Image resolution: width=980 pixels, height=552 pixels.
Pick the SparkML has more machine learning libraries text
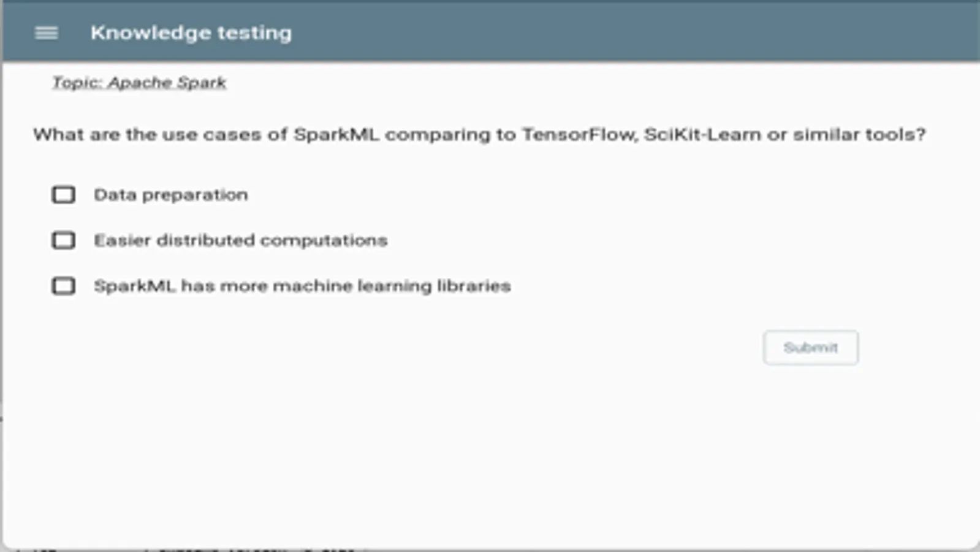pos(302,286)
